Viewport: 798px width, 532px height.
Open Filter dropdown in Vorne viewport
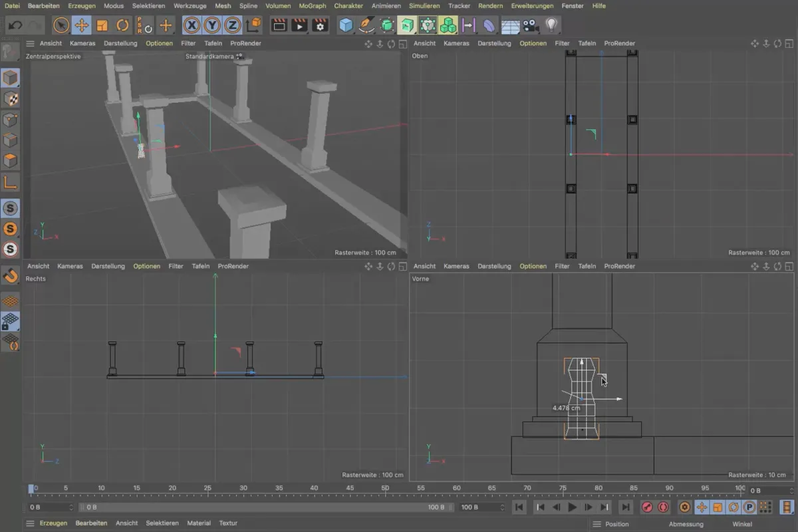click(x=562, y=266)
